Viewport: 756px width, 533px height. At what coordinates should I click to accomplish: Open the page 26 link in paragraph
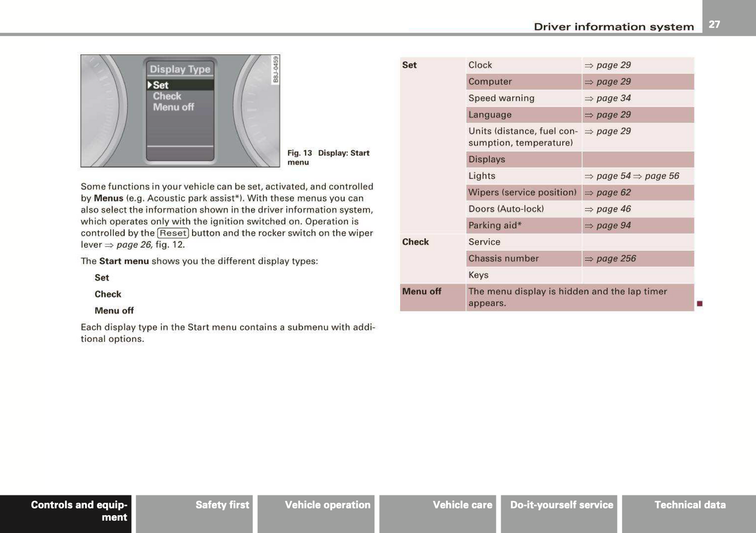[129, 245]
